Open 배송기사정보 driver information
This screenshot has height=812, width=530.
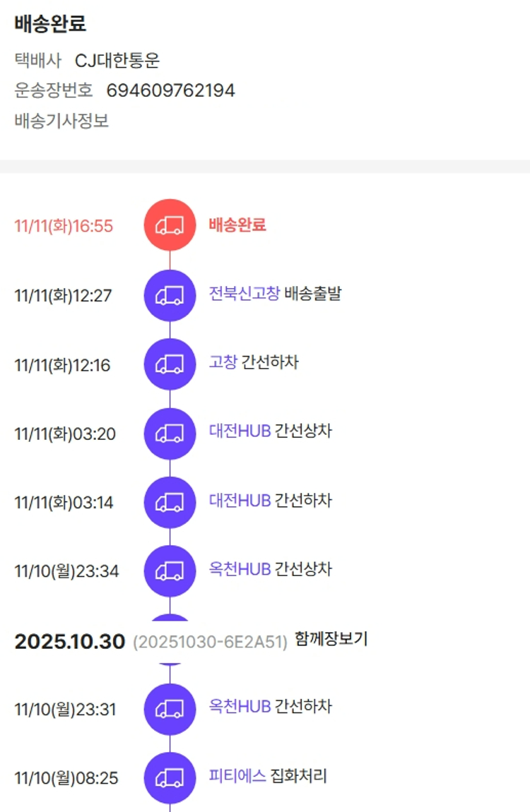click(61, 121)
